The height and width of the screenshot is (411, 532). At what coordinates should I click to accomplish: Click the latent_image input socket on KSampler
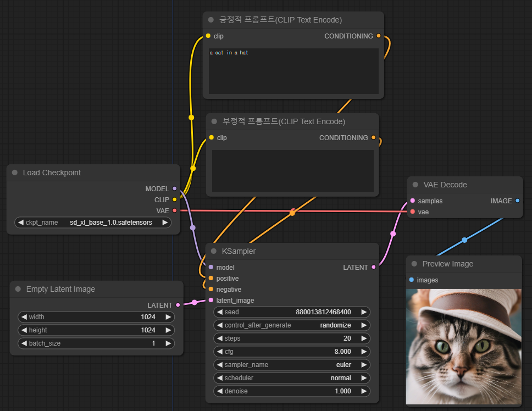211,301
